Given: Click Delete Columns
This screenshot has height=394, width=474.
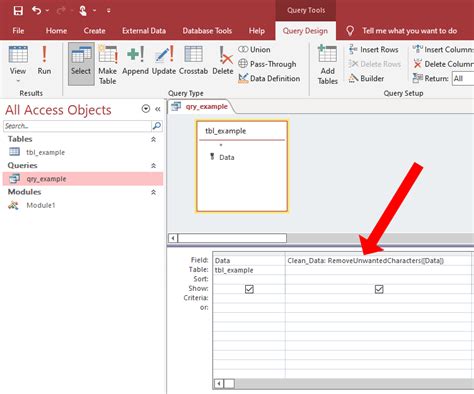Looking at the screenshot, I should point(443,64).
